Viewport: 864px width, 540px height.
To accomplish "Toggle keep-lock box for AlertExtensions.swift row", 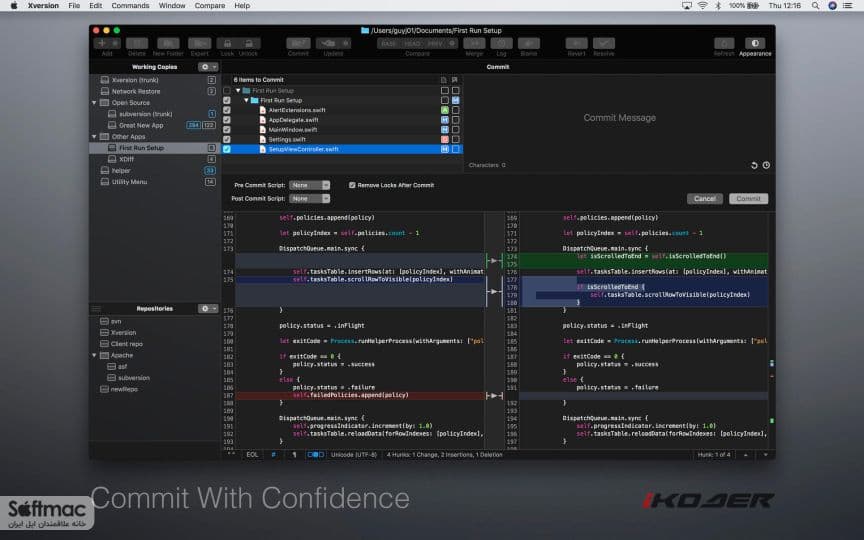I will [456, 110].
